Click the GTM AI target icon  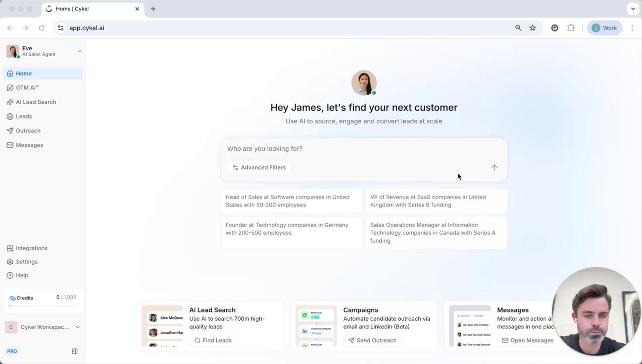10,88
